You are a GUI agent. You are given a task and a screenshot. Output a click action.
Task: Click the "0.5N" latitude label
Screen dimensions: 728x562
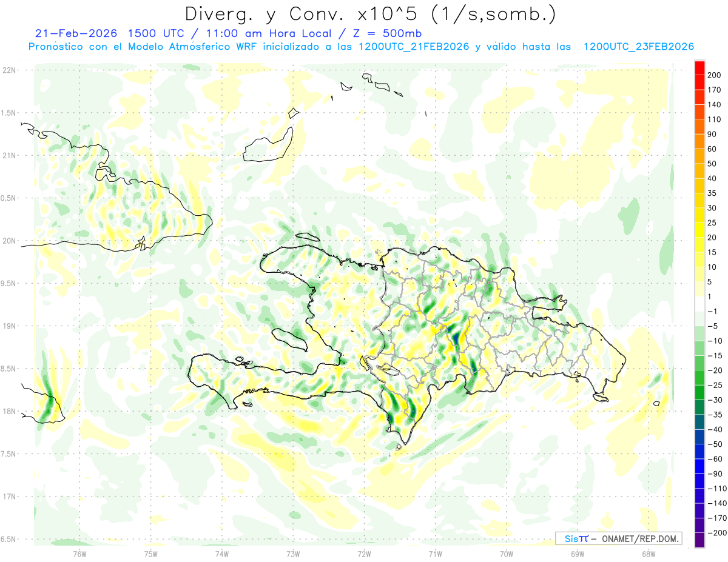coord(8,198)
